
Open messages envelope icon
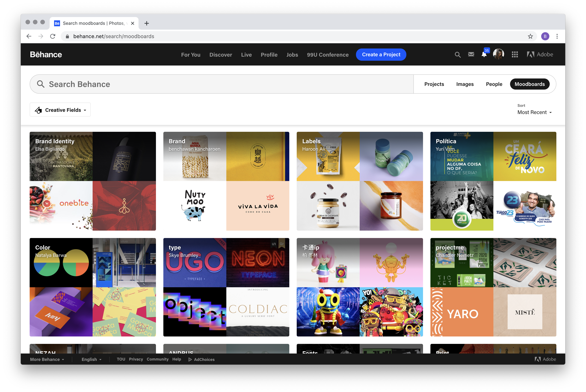coord(471,54)
